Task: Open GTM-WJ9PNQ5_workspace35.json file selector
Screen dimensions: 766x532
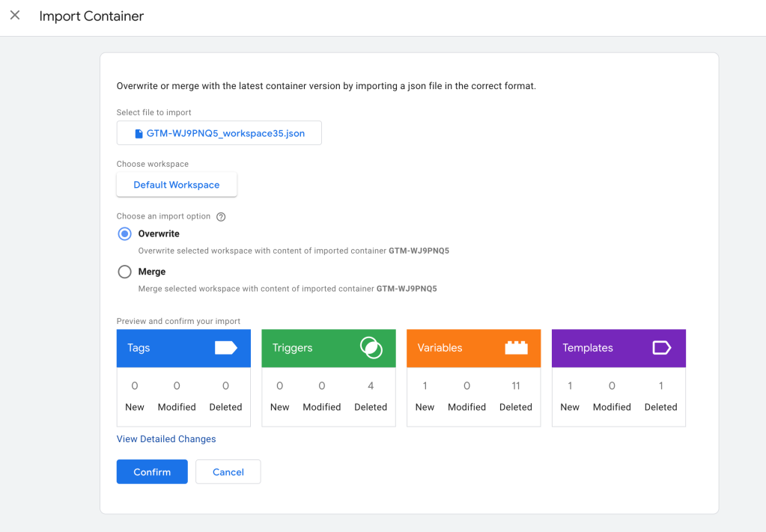Action: (x=219, y=133)
